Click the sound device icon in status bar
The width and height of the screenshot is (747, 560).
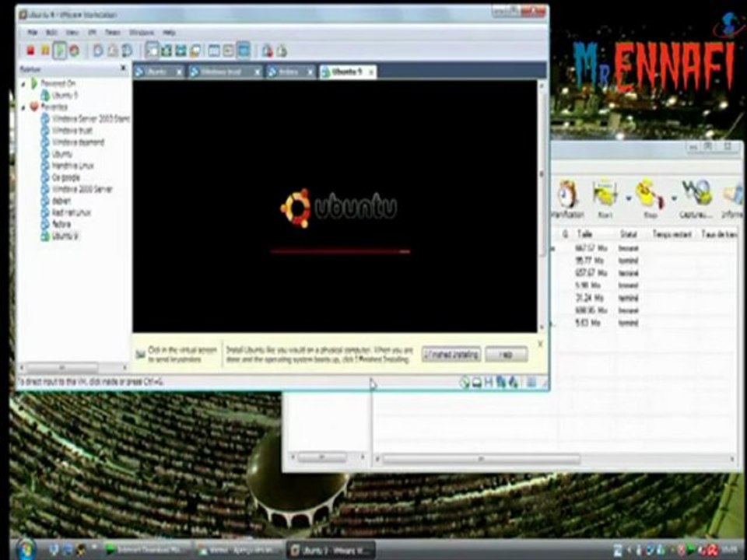pos(514,382)
